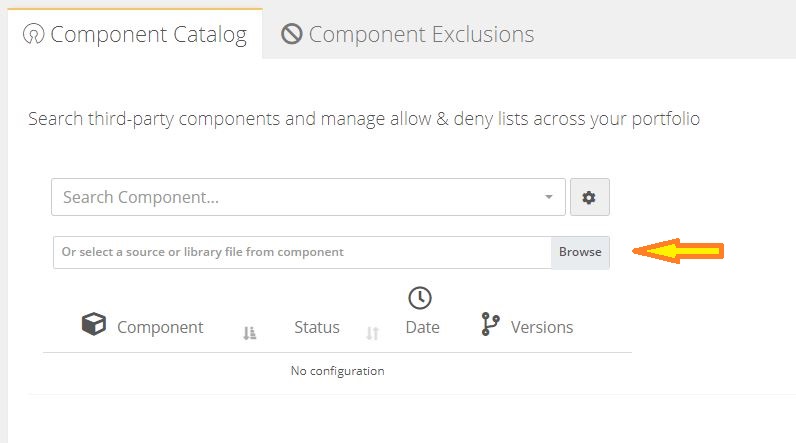Click the Date column header

click(x=422, y=327)
